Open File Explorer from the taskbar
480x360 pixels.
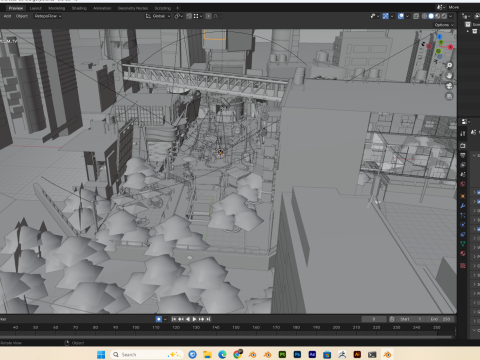(207, 354)
